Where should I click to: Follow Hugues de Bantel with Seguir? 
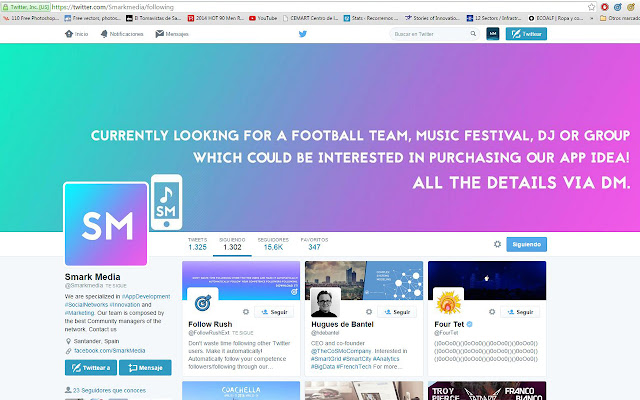[x=397, y=312]
